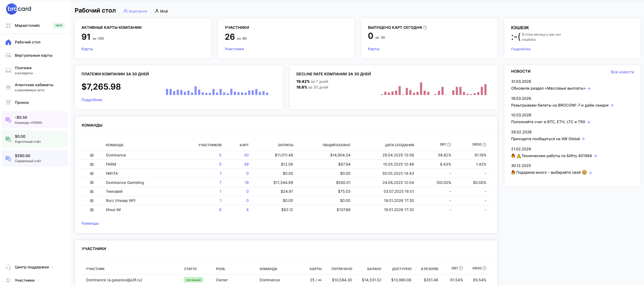Switch to the Мой tab
Image resolution: width=644 pixels, height=285 pixels.
pyautogui.click(x=162, y=11)
